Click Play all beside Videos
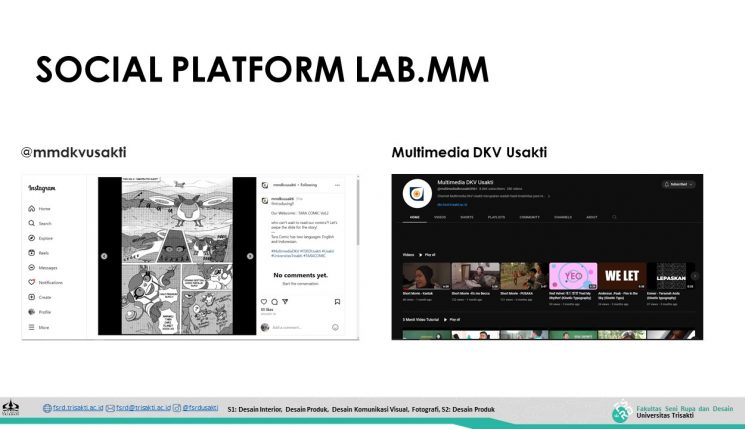This screenshot has width=745, height=429. click(427, 255)
